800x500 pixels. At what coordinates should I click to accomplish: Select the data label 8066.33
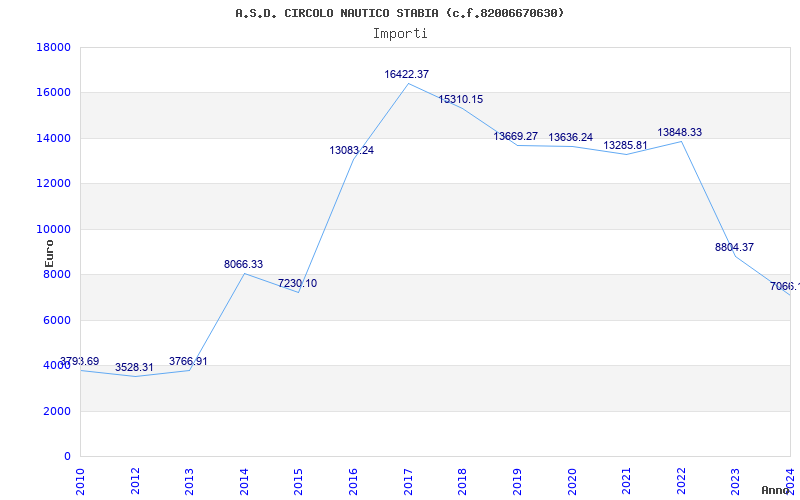(243, 264)
